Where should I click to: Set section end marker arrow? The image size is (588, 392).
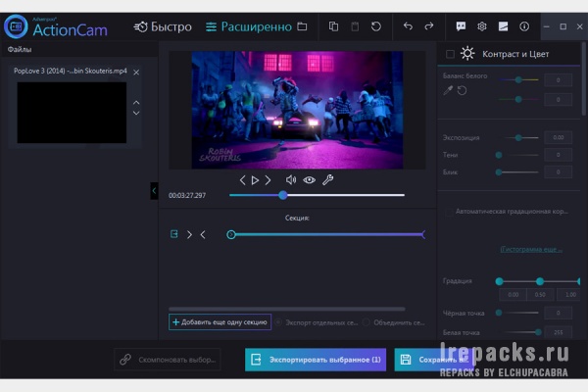click(x=203, y=234)
